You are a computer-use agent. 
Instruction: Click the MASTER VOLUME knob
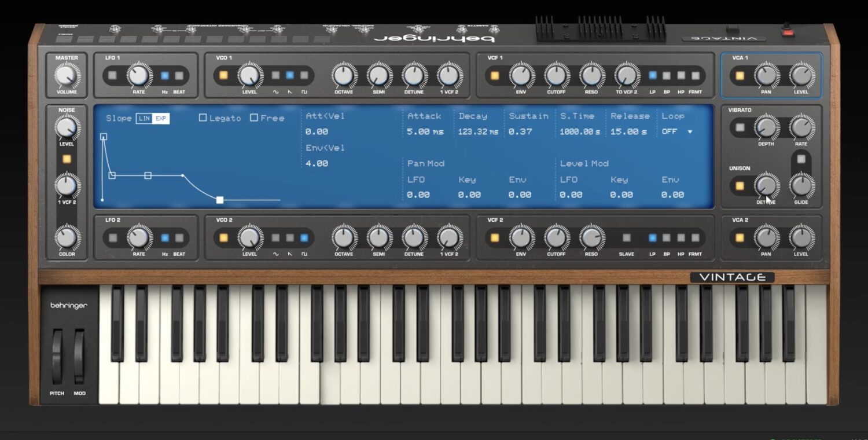(67, 76)
